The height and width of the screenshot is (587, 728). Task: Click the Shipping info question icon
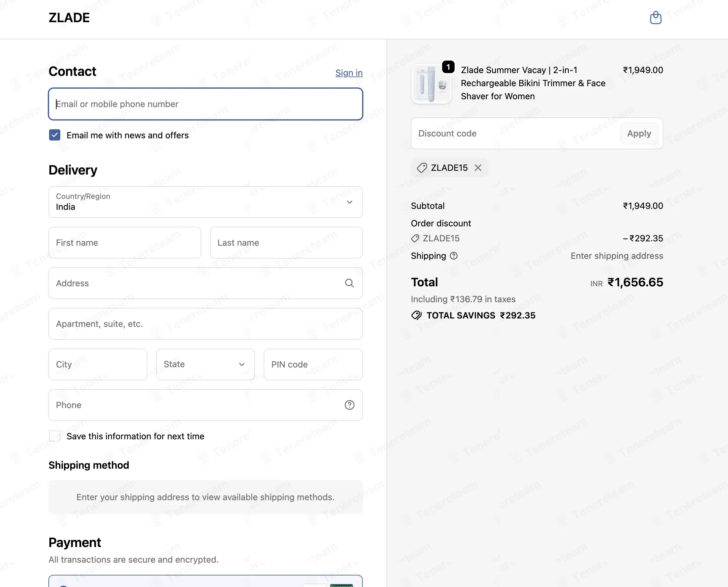click(x=454, y=256)
